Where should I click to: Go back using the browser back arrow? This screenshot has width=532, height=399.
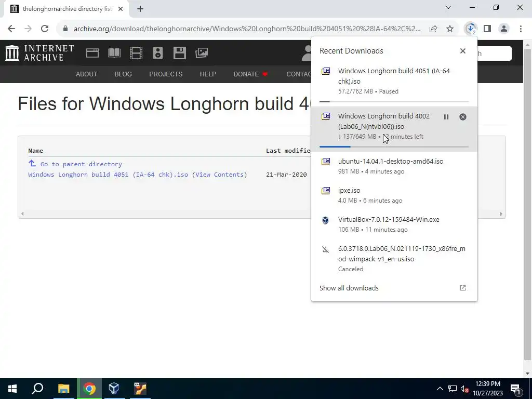(x=11, y=29)
